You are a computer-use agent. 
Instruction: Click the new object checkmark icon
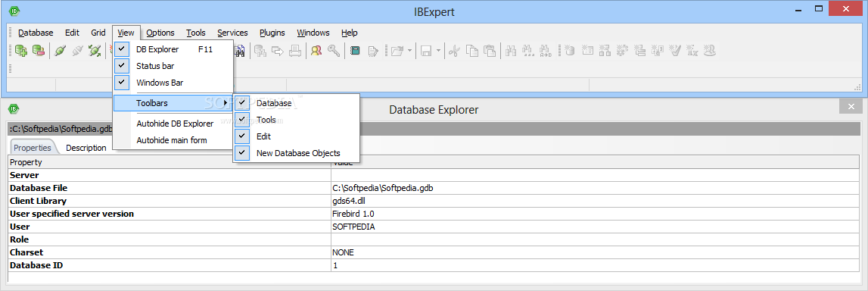(674, 51)
